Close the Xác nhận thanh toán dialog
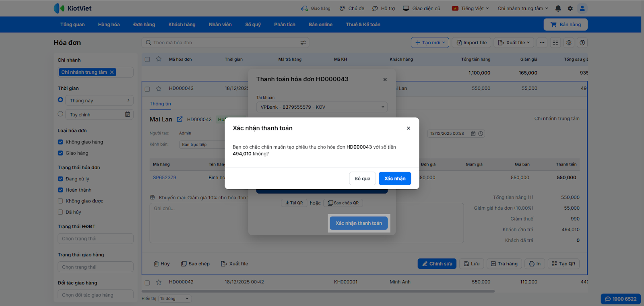The image size is (644, 306). click(x=409, y=128)
